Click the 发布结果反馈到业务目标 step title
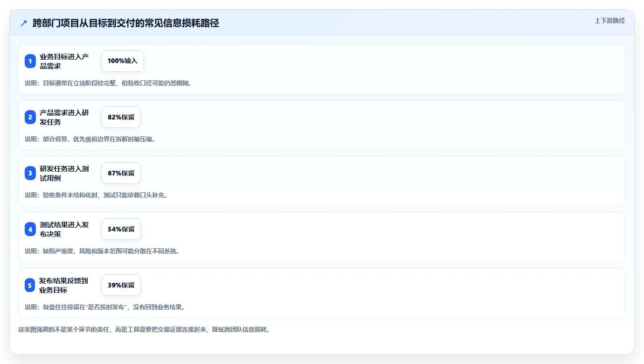 pyautogui.click(x=64, y=285)
